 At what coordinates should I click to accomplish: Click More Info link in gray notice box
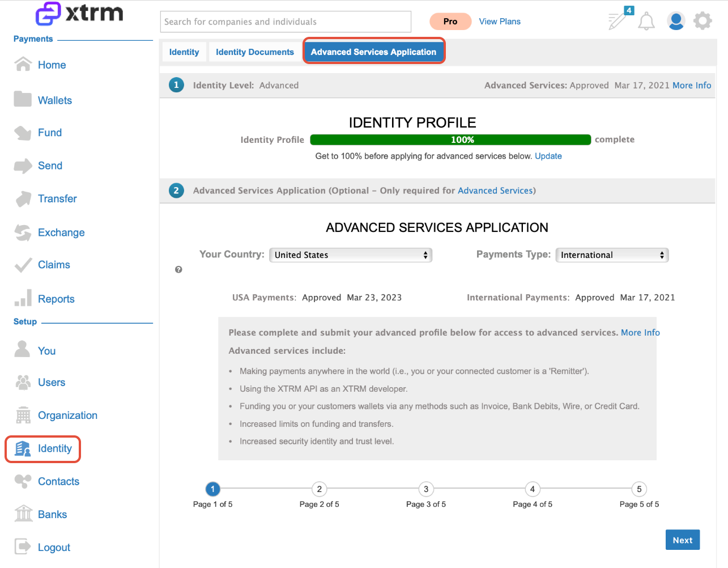640,333
